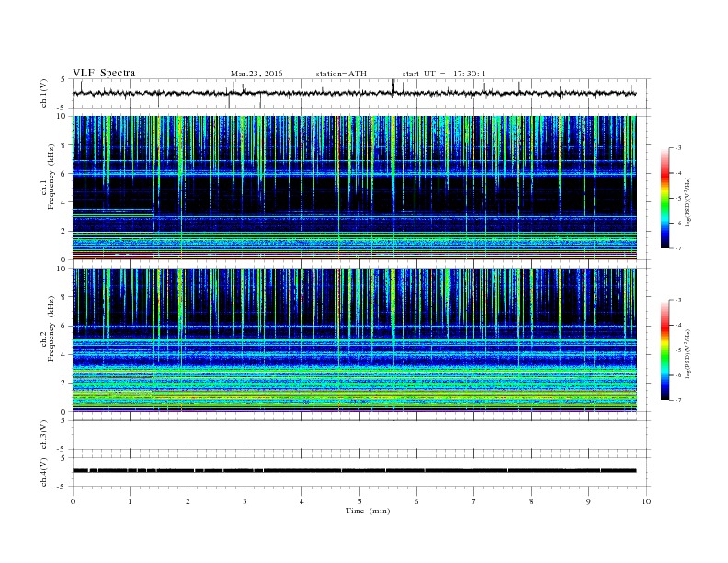Select the "Mar.23, 2016" date text
The image size is (728, 563).
(256, 74)
